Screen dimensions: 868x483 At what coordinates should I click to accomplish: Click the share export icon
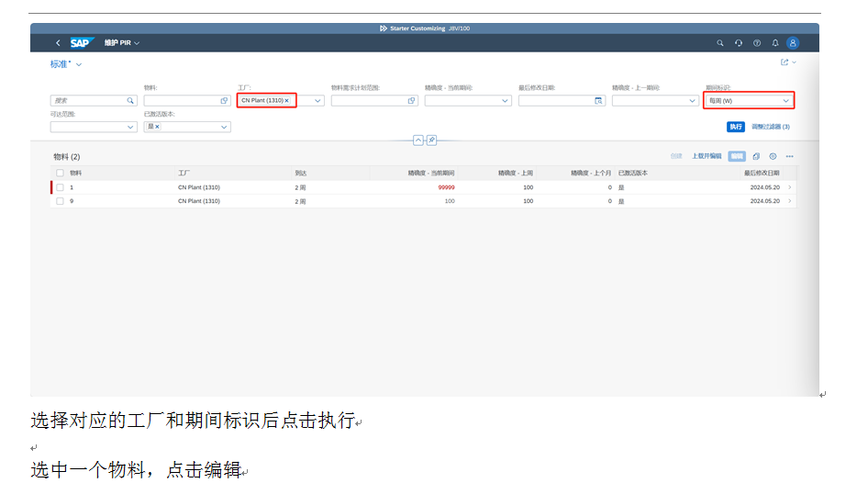click(x=785, y=62)
